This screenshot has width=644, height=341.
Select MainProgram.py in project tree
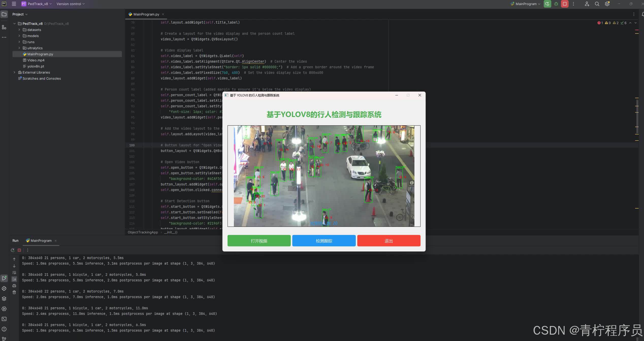(x=40, y=54)
